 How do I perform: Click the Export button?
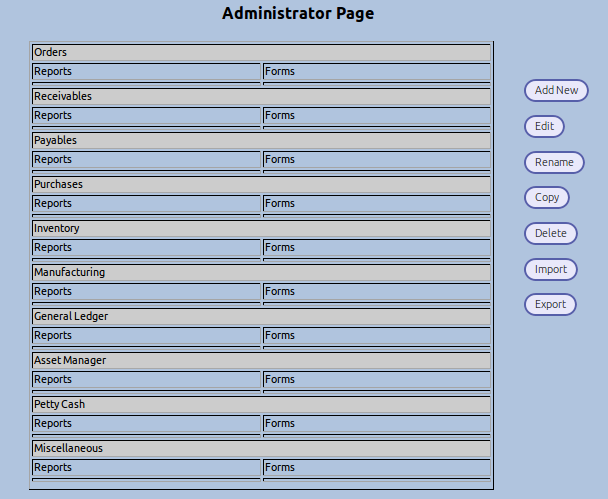coord(550,304)
